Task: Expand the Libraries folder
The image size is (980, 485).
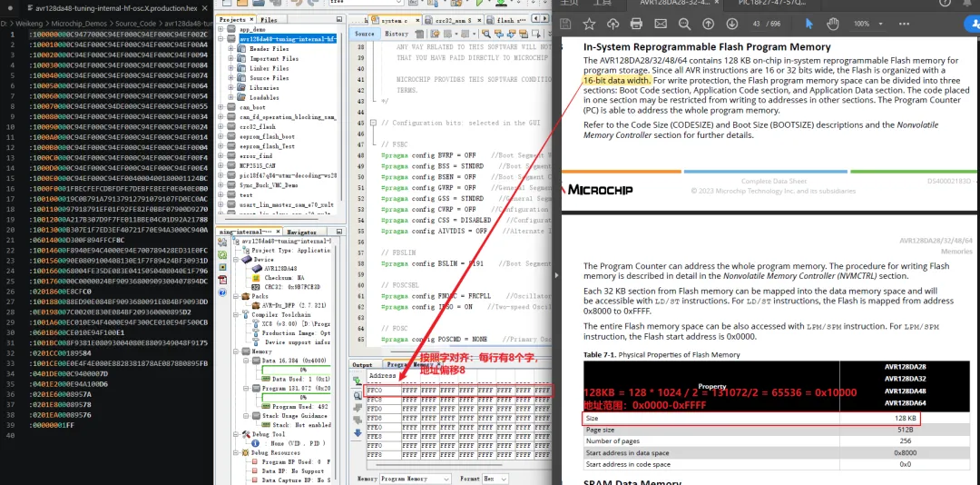Action: point(232,87)
